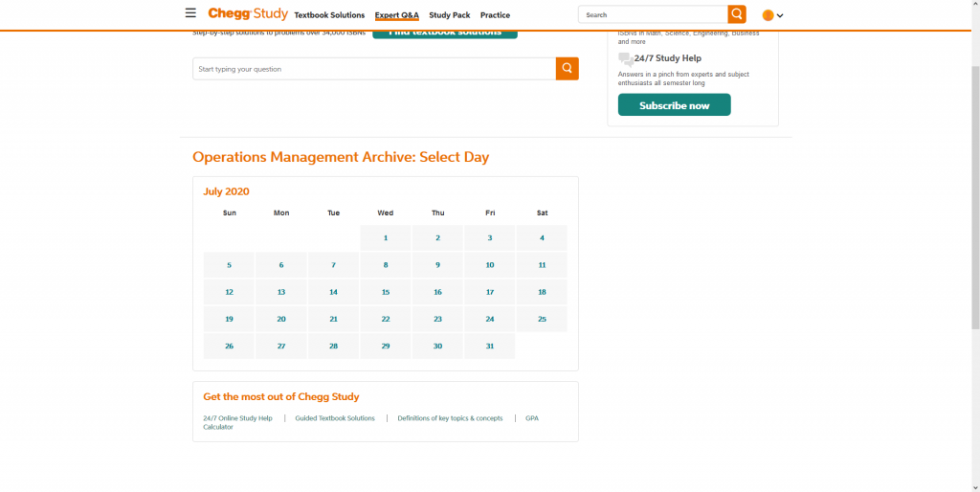Click the 'Start typing your question' field
The width and height of the screenshot is (980, 492).
coord(373,69)
